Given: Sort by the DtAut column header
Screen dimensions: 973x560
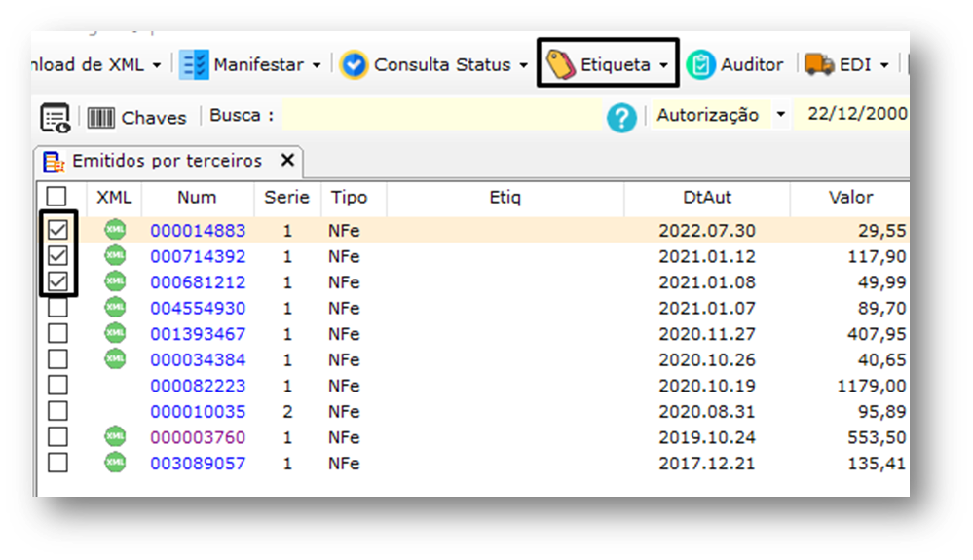Looking at the screenshot, I should click(707, 197).
